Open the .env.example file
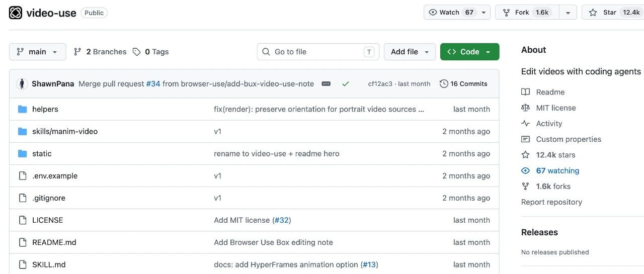The image size is (644, 274). 55,176
